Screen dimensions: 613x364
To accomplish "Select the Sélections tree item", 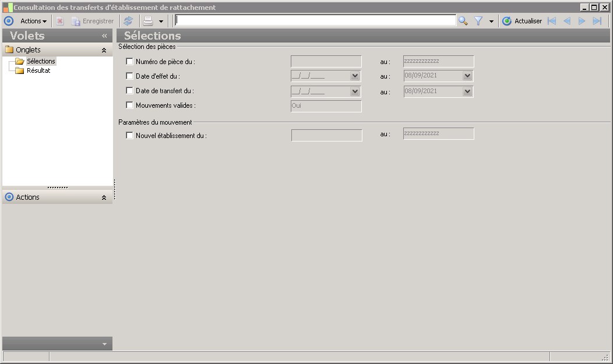I will coord(41,61).
